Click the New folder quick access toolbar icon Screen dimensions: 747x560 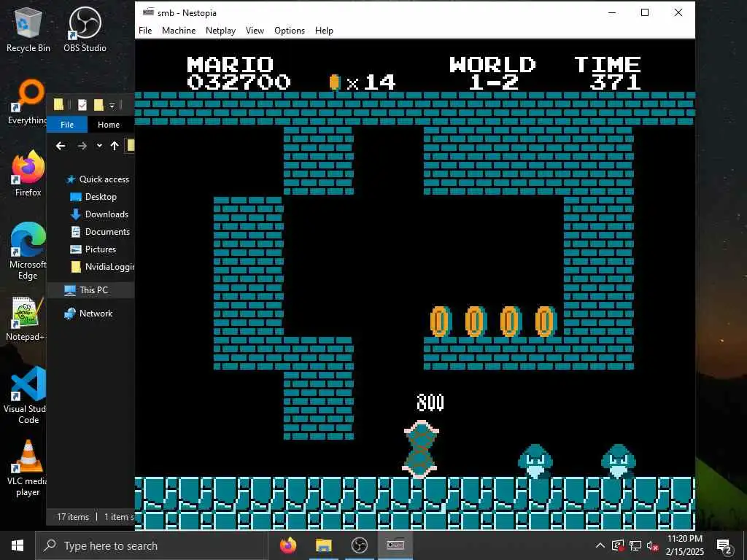point(98,105)
